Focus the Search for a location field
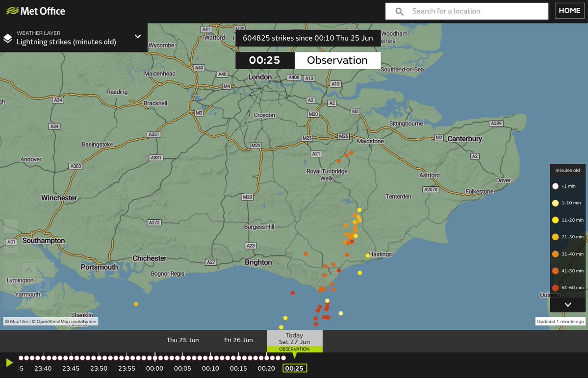Screen dimensions: 588x378 [x=467, y=11]
